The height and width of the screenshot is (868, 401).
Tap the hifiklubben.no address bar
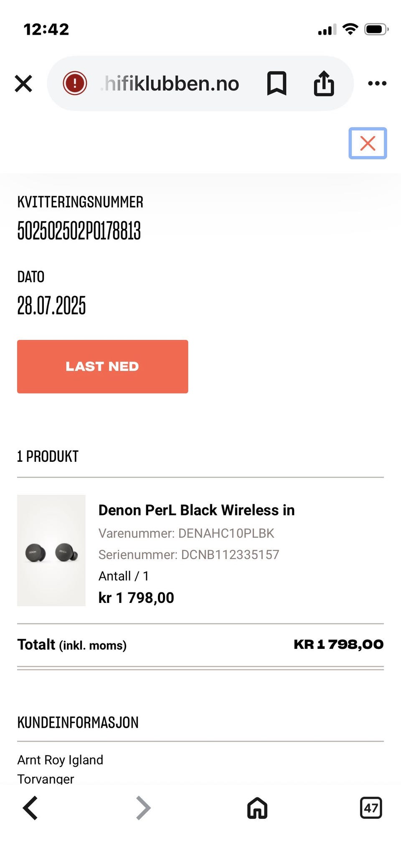point(172,84)
